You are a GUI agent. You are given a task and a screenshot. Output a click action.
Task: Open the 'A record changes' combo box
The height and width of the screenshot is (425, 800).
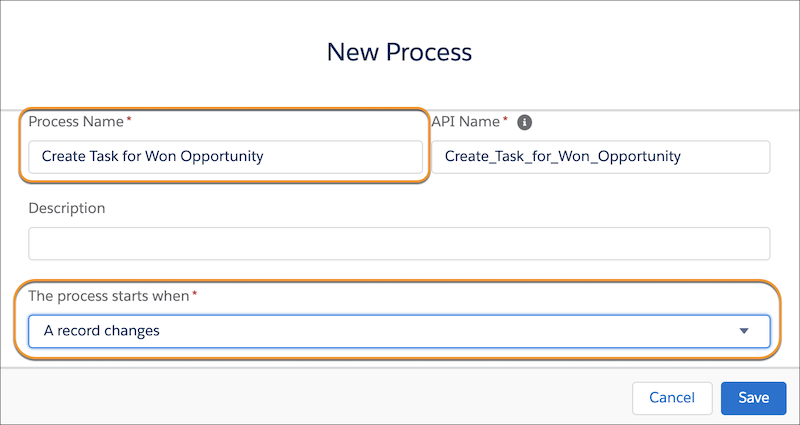[x=399, y=331]
